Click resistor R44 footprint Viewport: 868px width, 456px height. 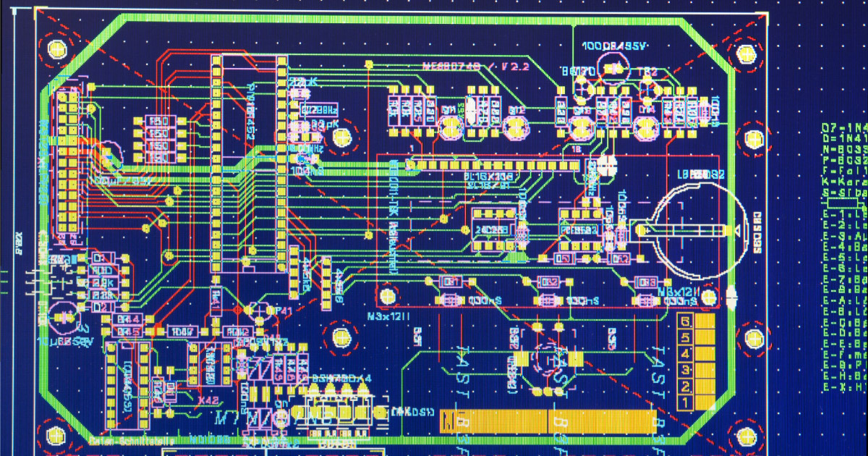(129, 318)
